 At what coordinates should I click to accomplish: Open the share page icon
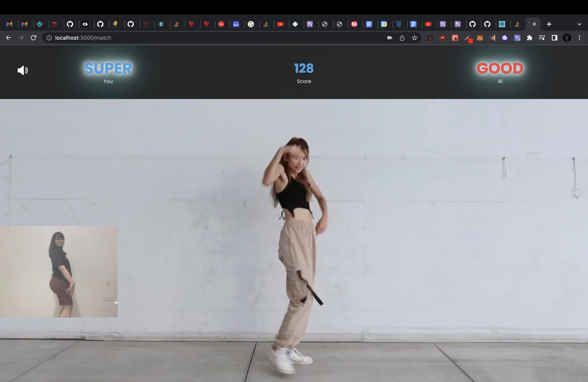(x=402, y=38)
